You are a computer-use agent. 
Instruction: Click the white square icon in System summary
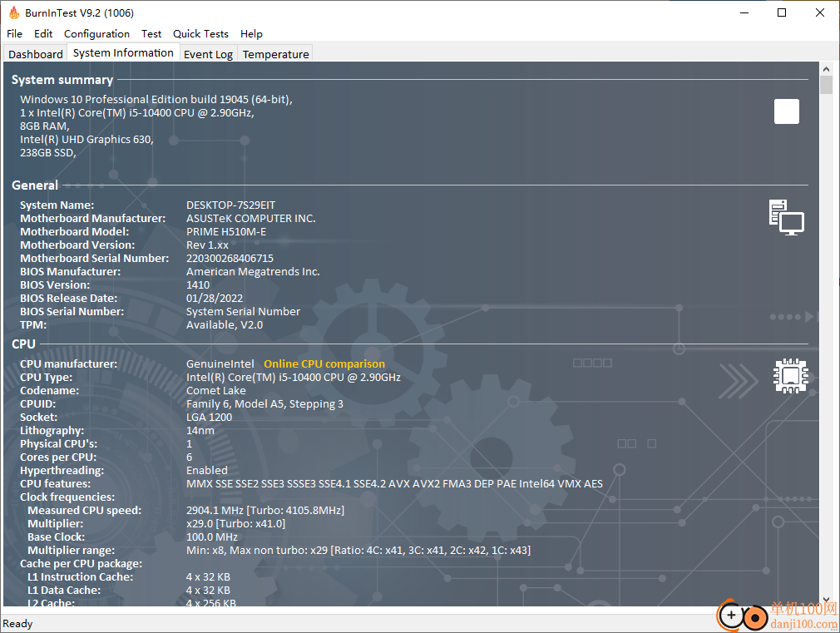click(787, 111)
